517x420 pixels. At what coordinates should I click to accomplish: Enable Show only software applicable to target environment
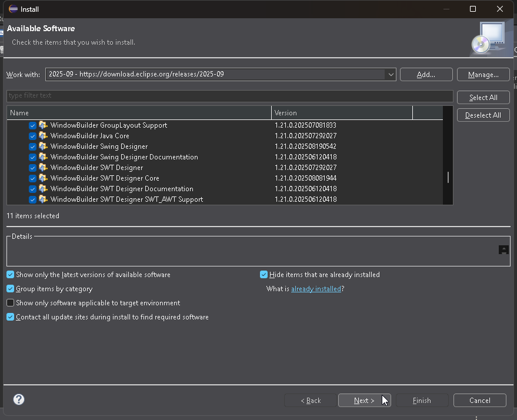[10, 302]
